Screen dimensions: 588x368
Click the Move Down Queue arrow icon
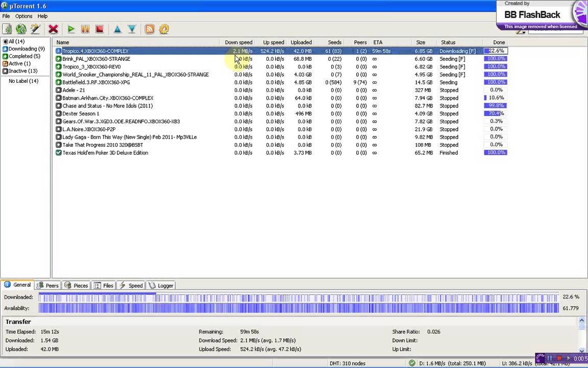point(132,29)
